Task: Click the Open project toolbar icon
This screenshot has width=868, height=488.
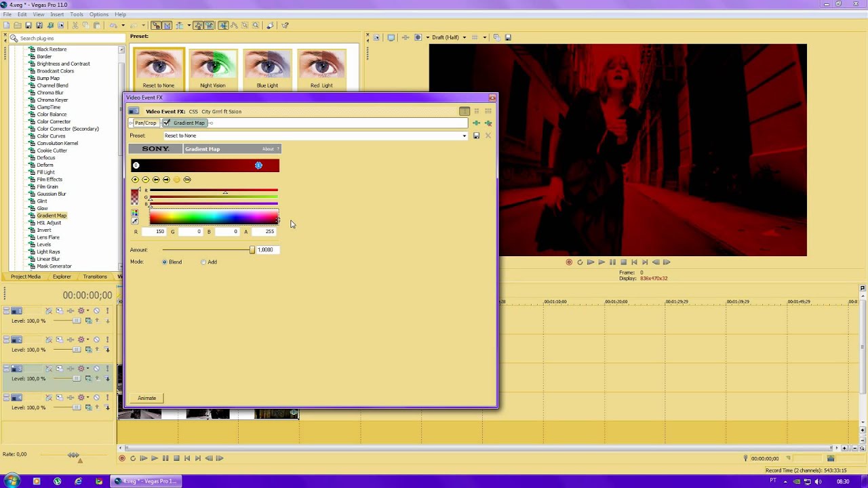Action: (x=18, y=26)
